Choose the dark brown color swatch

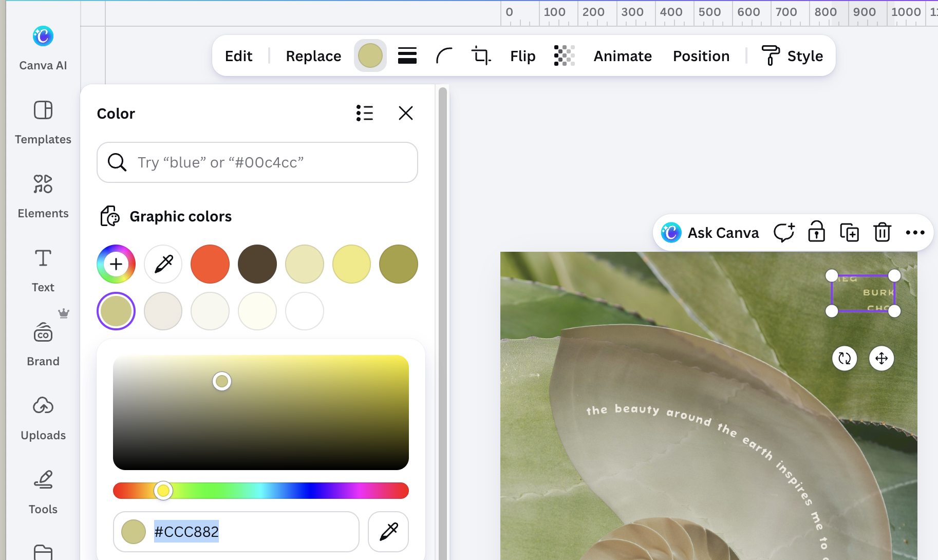point(257,264)
